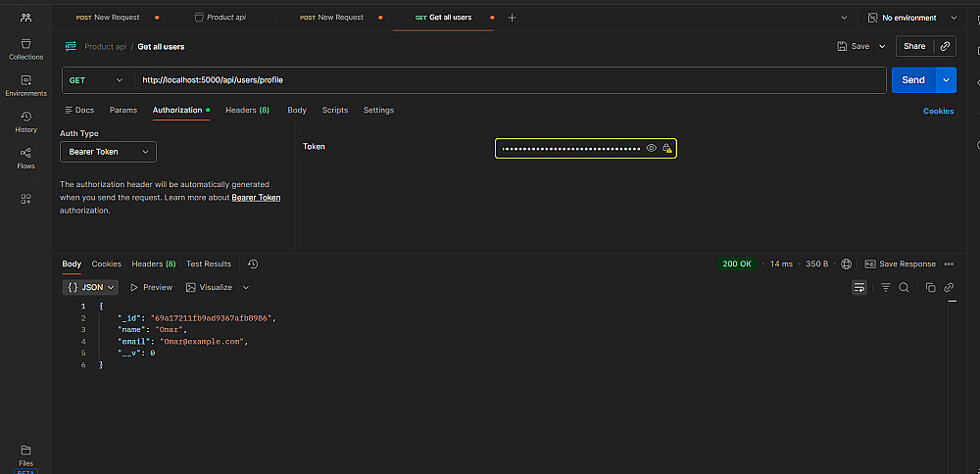Open the Collections sidebar panel
The width and height of the screenshot is (980, 474).
[25, 49]
